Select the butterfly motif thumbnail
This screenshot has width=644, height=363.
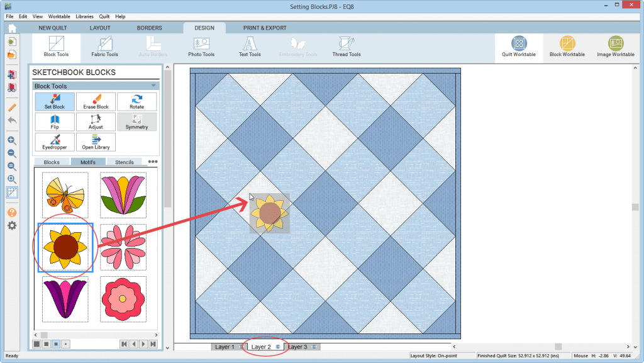pos(65,195)
